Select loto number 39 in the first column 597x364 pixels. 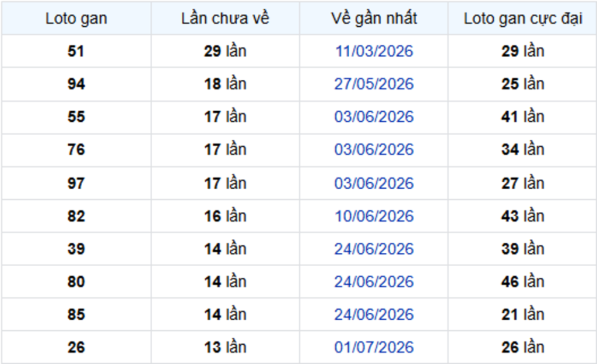(x=76, y=249)
